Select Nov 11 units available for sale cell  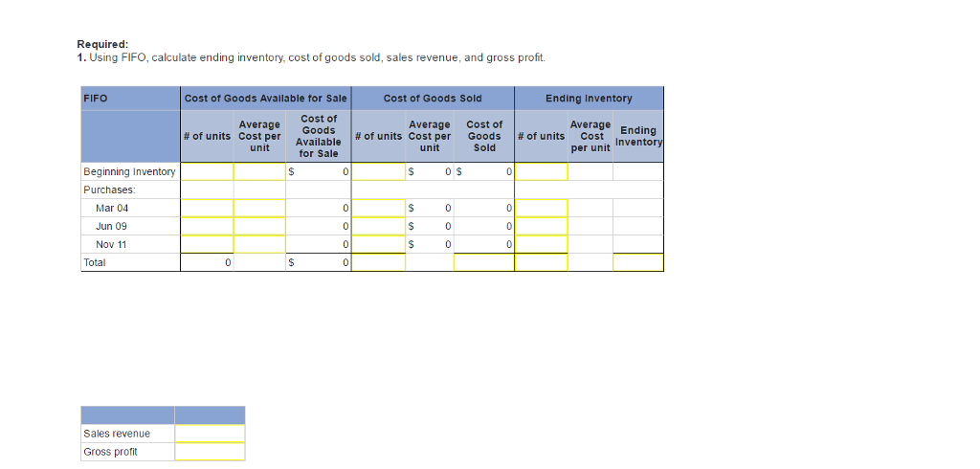click(208, 244)
